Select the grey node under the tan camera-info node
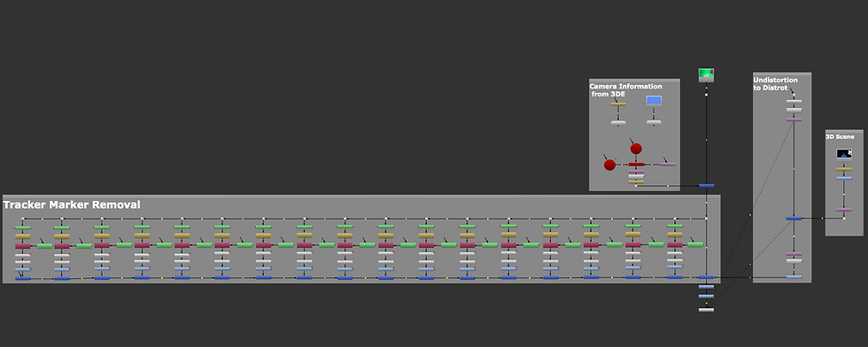The width and height of the screenshot is (868, 347). tap(618, 122)
